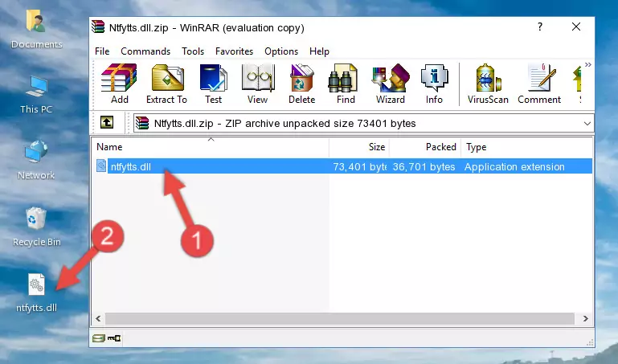Click the horizontal scrollbar track
The height and width of the screenshot is (364, 618).
(x=340, y=319)
